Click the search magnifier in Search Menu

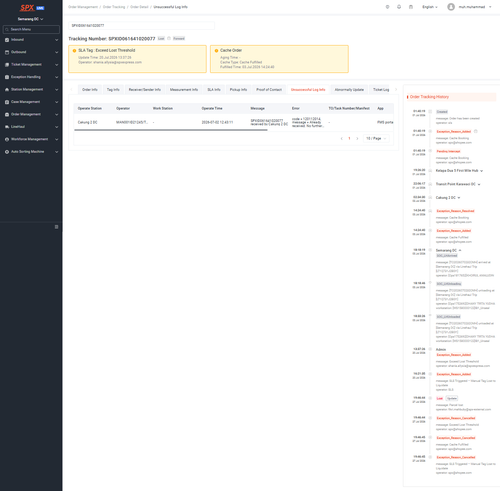tap(7, 30)
